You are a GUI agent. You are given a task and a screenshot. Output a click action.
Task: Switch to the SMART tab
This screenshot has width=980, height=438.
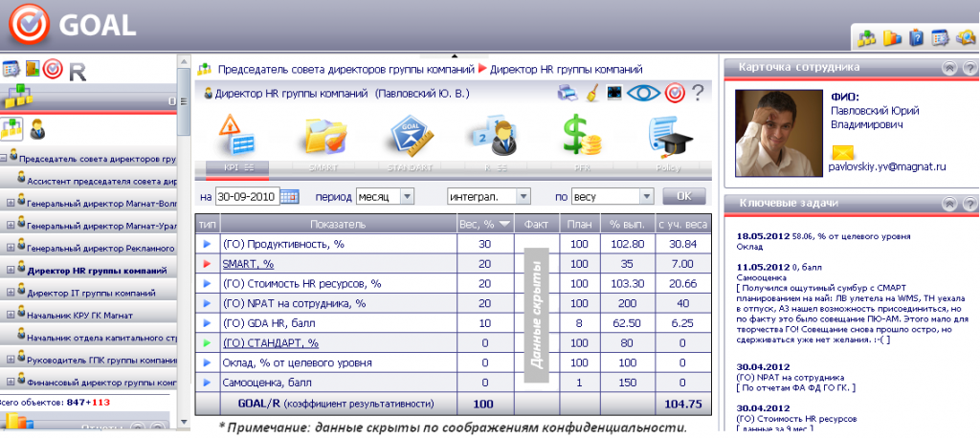pyautogui.click(x=323, y=167)
